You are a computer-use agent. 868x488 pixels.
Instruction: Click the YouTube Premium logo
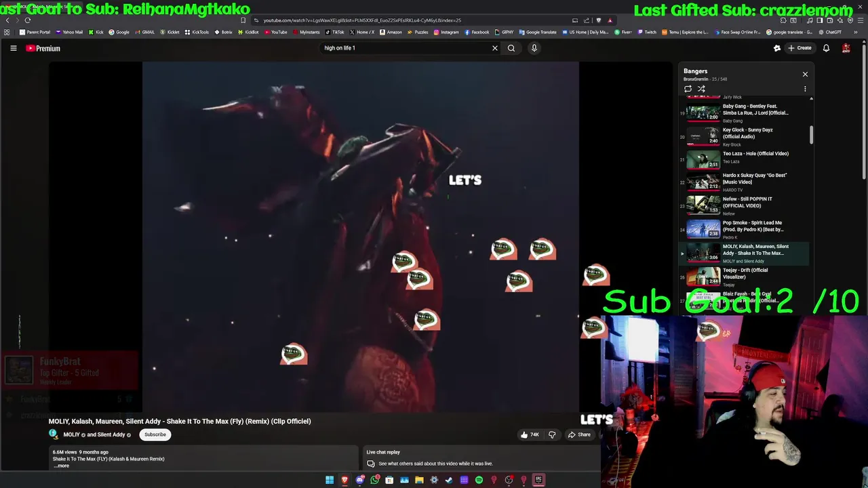point(43,48)
